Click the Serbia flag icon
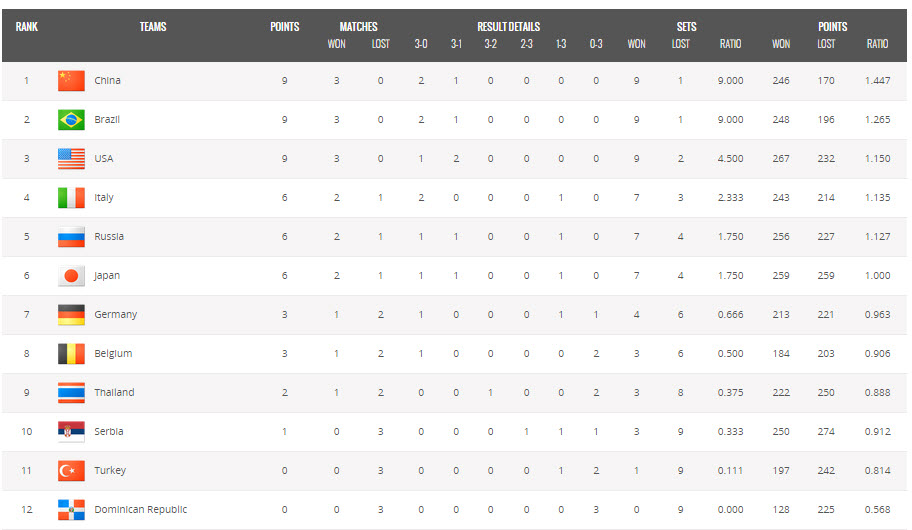 [x=71, y=432]
